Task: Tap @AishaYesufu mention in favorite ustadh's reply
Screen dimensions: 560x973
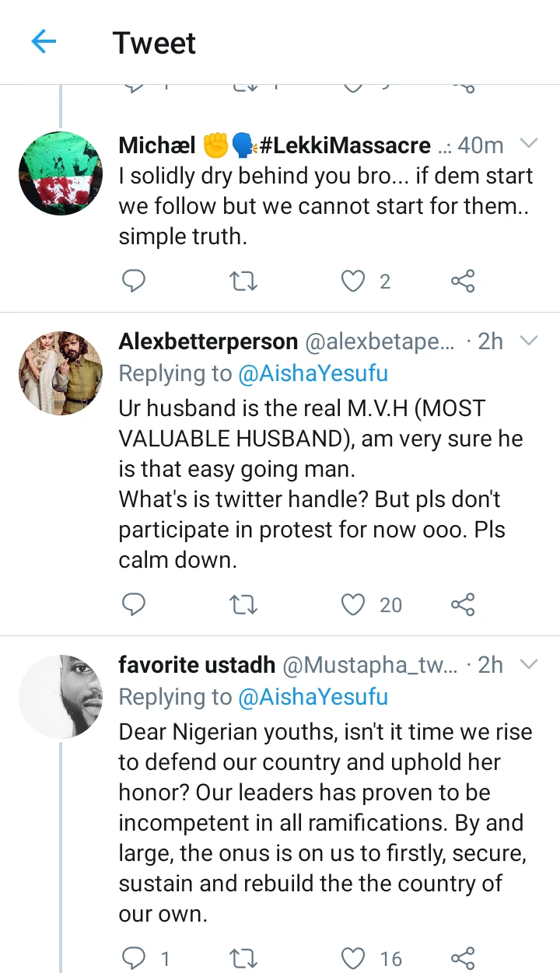Action: point(313,698)
